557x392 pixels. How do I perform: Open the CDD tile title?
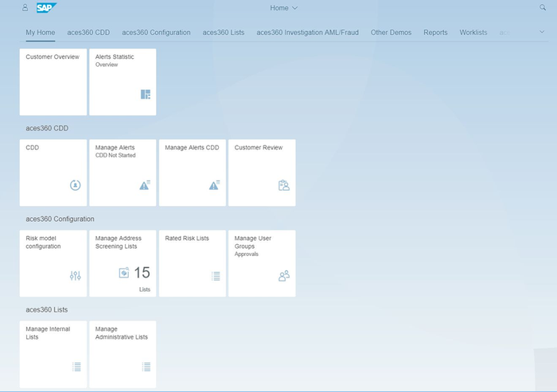point(33,147)
